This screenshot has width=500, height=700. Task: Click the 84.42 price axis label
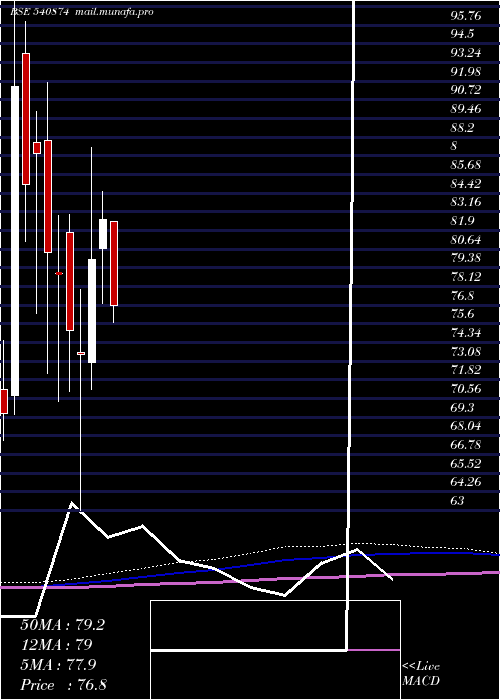click(x=466, y=184)
